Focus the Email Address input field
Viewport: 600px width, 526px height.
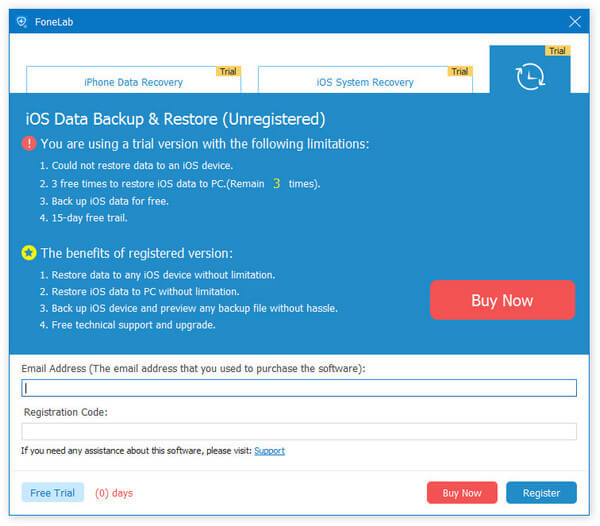[299, 388]
